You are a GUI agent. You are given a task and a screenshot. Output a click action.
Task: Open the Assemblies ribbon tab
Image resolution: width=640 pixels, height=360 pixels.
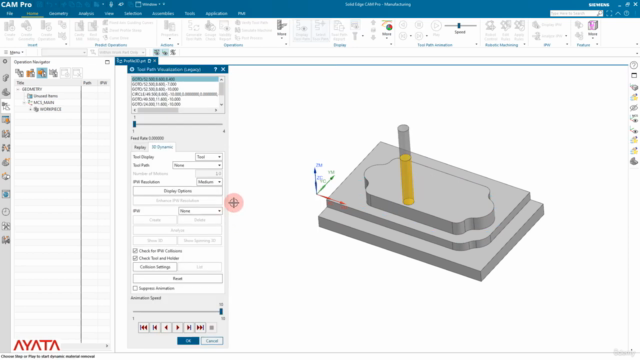tap(163, 13)
